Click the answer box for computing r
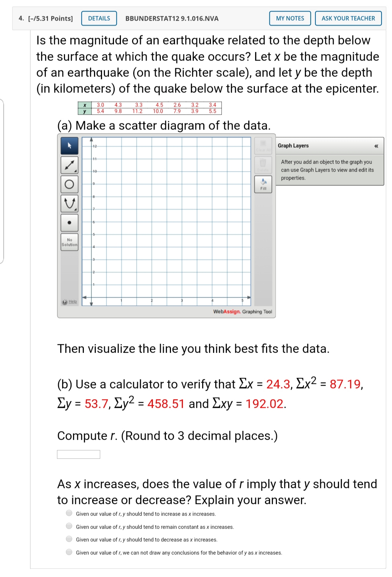The height and width of the screenshot is (577, 392). tap(78, 454)
